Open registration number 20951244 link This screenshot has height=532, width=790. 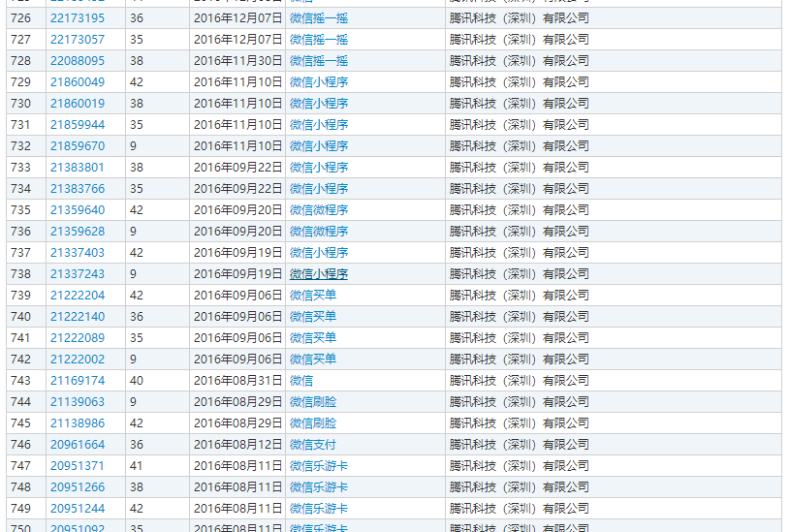78,509
